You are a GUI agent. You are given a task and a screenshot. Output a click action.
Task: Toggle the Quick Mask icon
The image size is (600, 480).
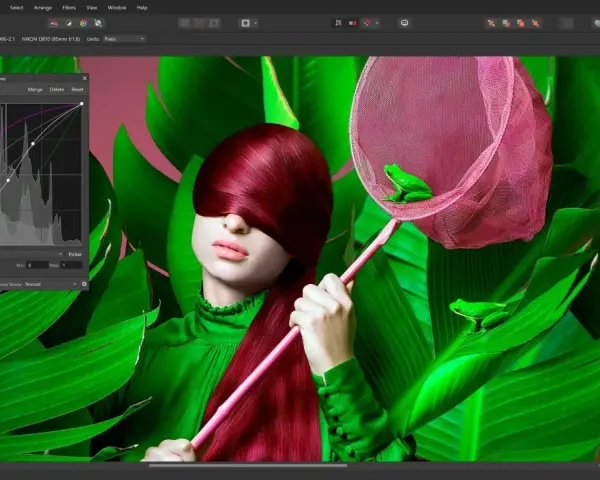point(245,23)
